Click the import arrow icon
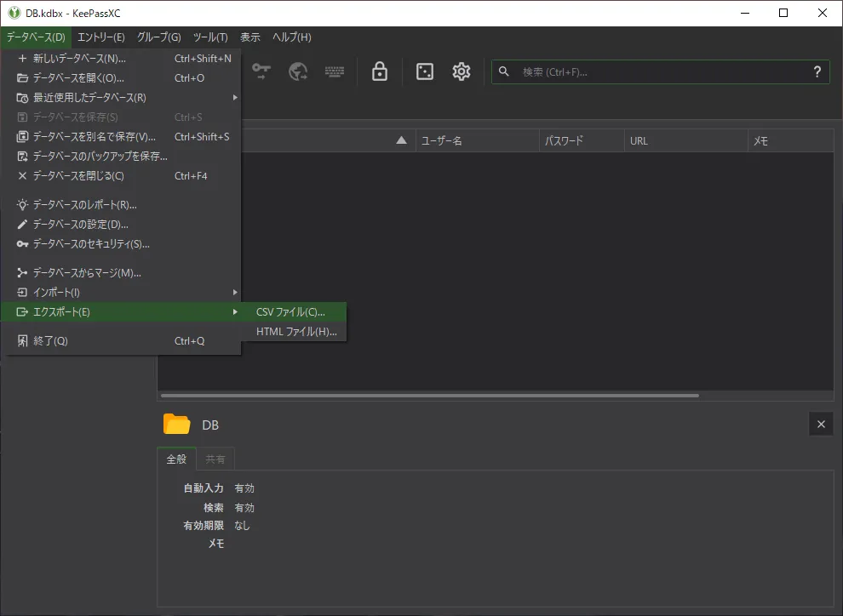Image resolution: width=843 pixels, height=616 pixels. tap(22, 292)
